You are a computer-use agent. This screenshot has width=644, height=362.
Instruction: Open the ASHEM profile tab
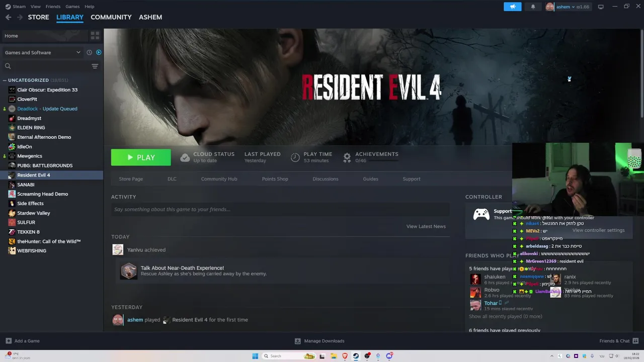(x=150, y=17)
